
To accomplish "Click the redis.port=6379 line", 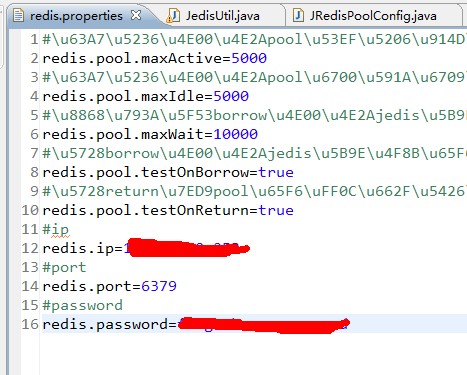I will (x=110, y=286).
